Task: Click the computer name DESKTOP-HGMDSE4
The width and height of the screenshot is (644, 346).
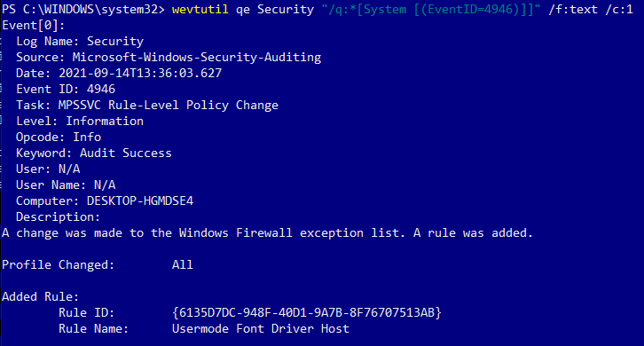Action: tap(140, 201)
